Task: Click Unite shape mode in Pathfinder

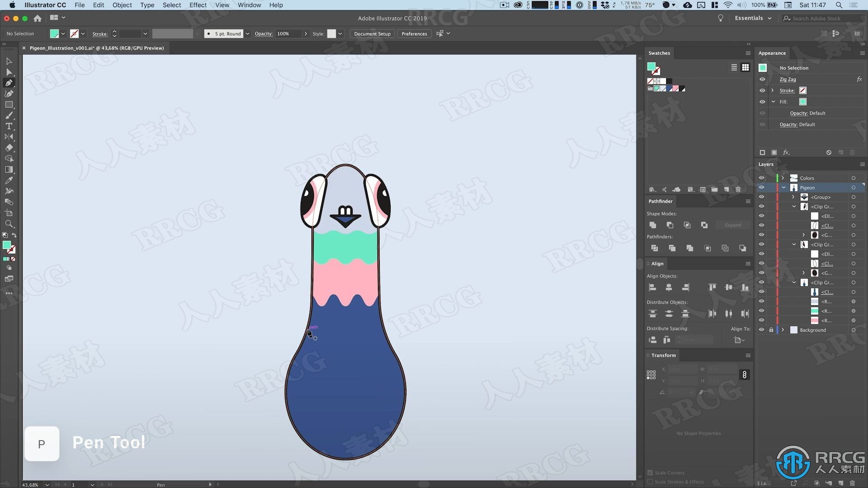Action: [x=652, y=225]
